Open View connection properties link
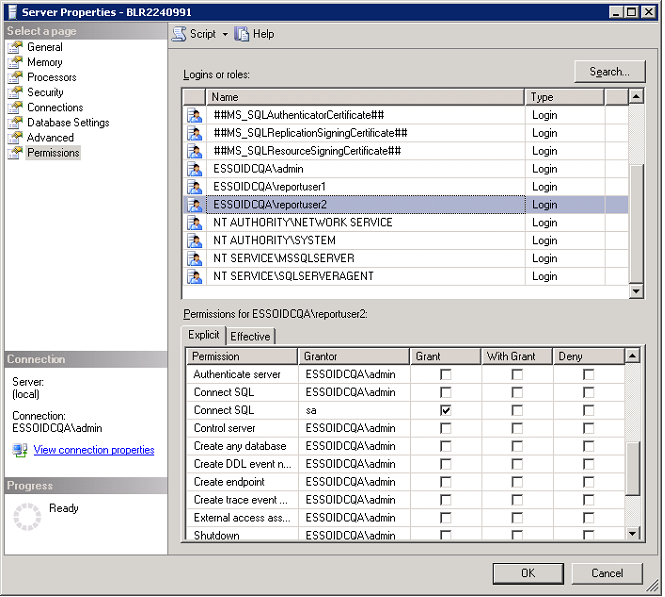This screenshot has width=665, height=597. (x=94, y=450)
